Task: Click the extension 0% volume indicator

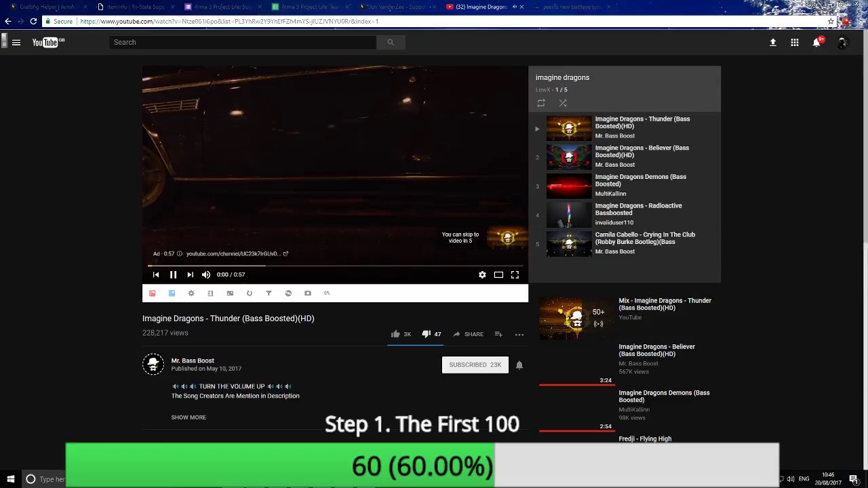Action: point(327,293)
